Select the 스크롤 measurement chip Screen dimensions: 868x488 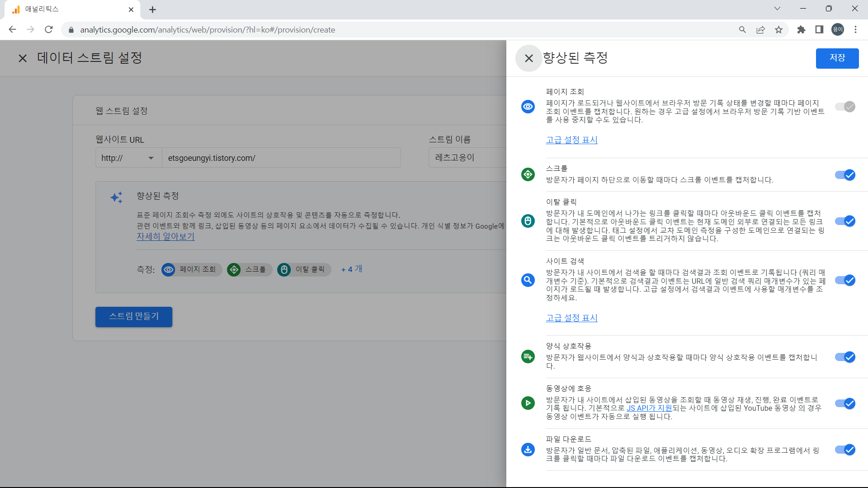click(249, 269)
